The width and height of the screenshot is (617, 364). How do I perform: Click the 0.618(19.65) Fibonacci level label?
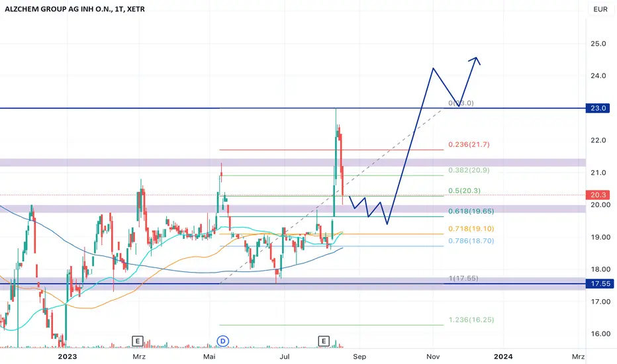471,211
